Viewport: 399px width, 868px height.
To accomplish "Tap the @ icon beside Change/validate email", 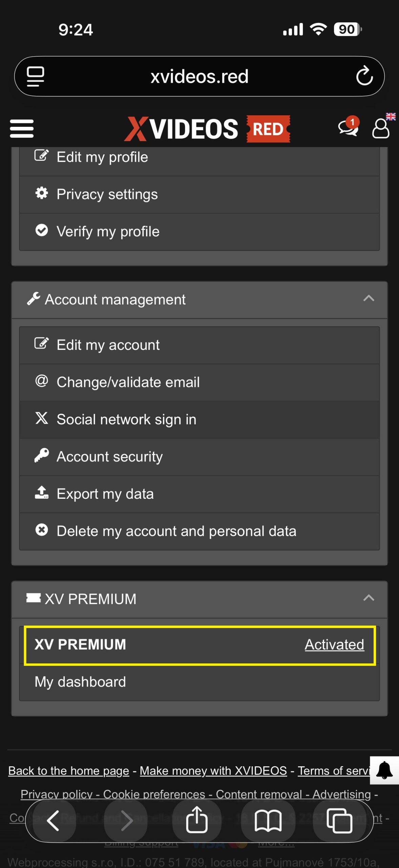I will coord(42,380).
